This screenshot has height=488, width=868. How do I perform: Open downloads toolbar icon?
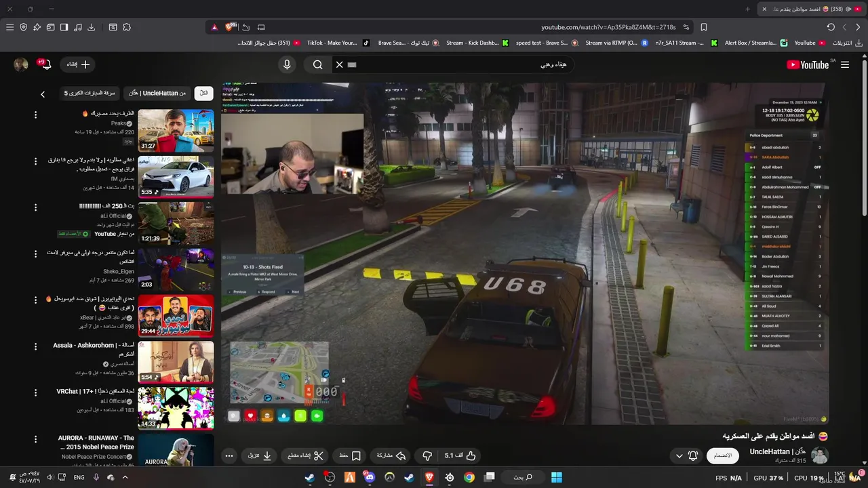(92, 27)
